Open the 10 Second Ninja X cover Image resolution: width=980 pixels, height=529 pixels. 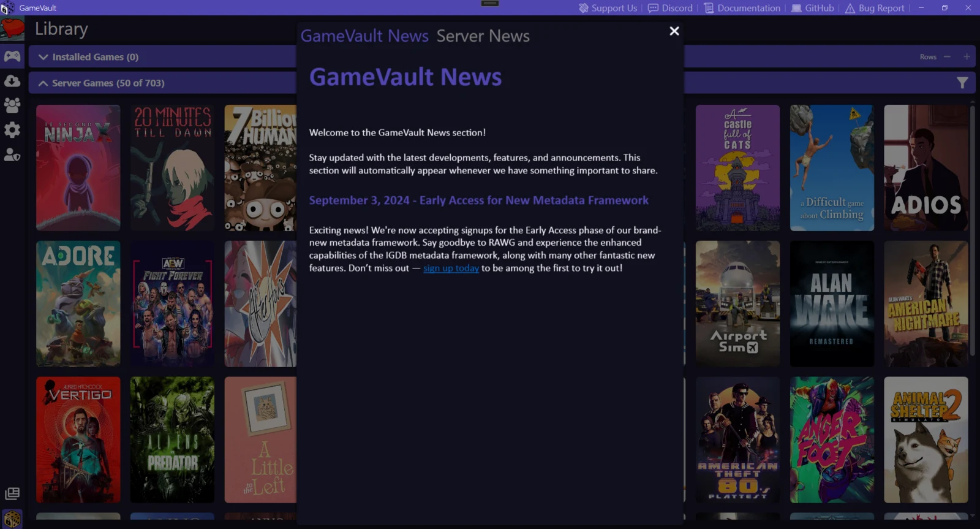[x=78, y=168]
